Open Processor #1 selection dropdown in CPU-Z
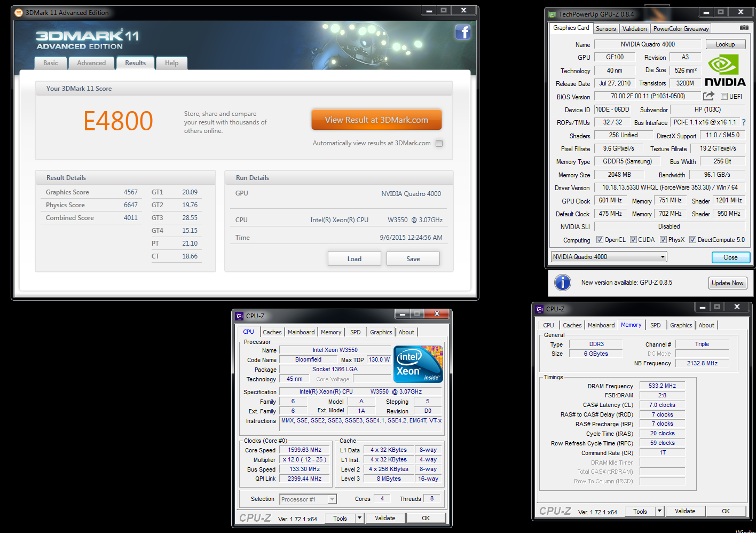756x533 pixels. pos(308,499)
